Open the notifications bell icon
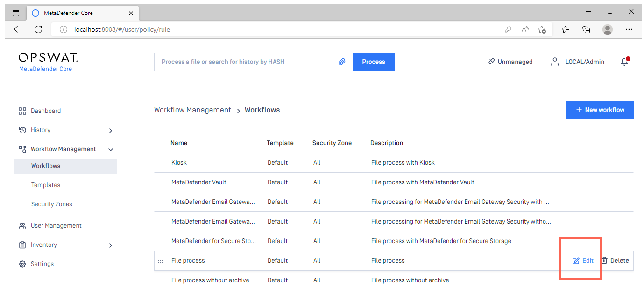644x301 pixels. (625, 62)
